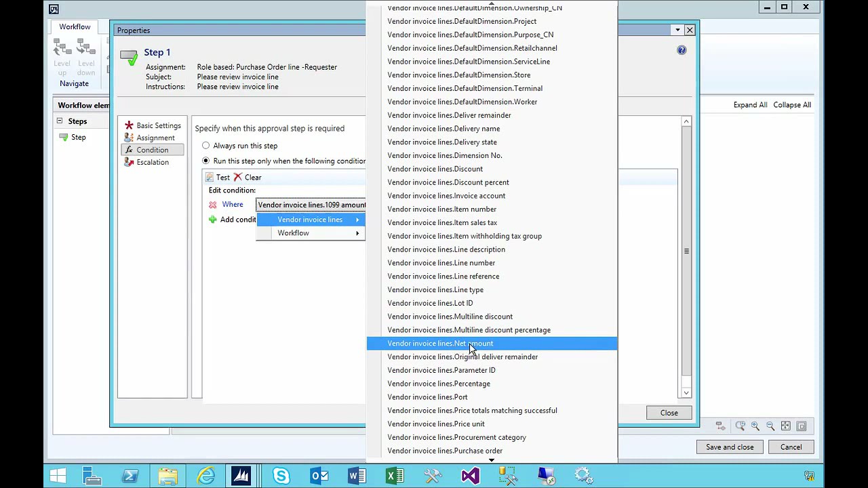Click the Level up navigate icon
Viewport: 868px width, 488px height.
click(62, 47)
